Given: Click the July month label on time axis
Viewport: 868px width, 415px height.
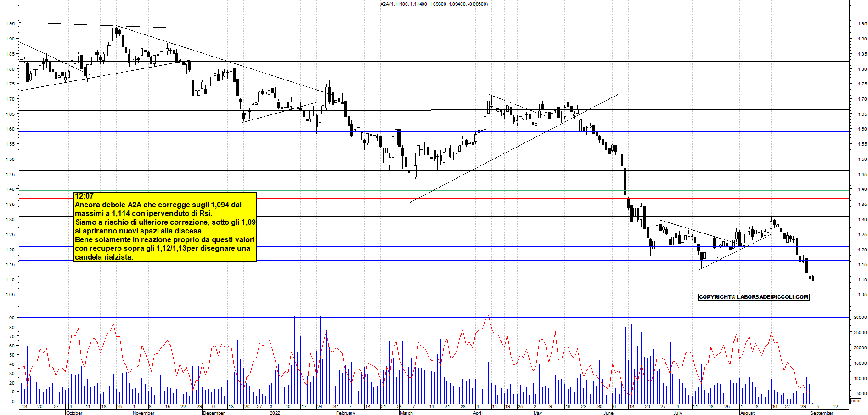Looking at the screenshot, I should (677, 413).
